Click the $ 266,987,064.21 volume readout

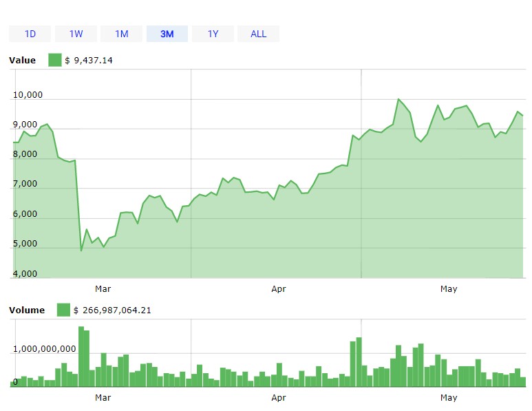coord(112,310)
